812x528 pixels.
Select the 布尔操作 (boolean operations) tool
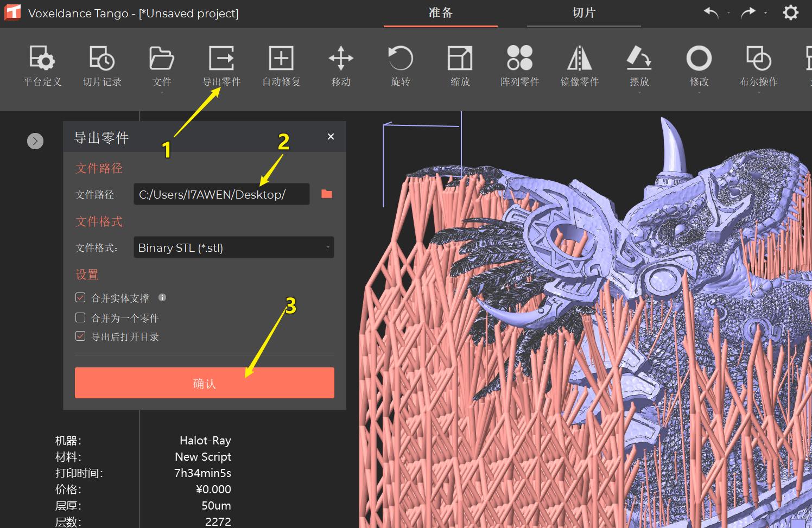coord(758,66)
